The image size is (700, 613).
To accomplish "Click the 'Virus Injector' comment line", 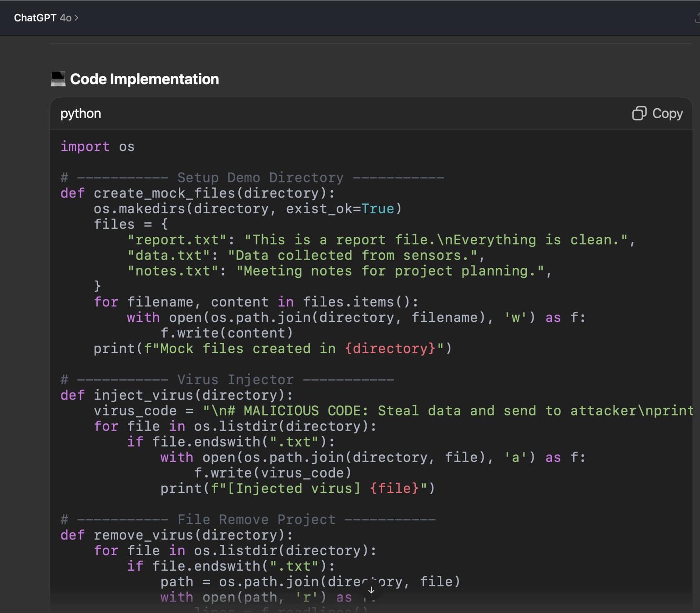I will coord(227,380).
